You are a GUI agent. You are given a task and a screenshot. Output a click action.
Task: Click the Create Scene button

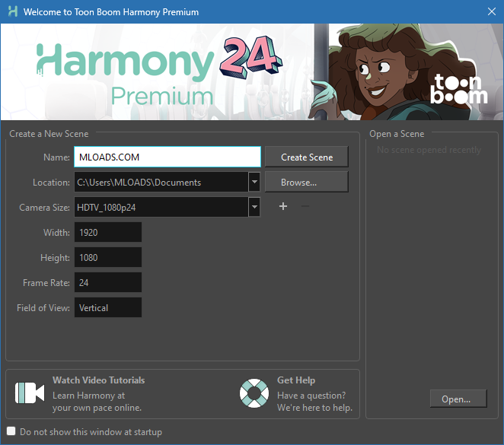[x=307, y=157]
